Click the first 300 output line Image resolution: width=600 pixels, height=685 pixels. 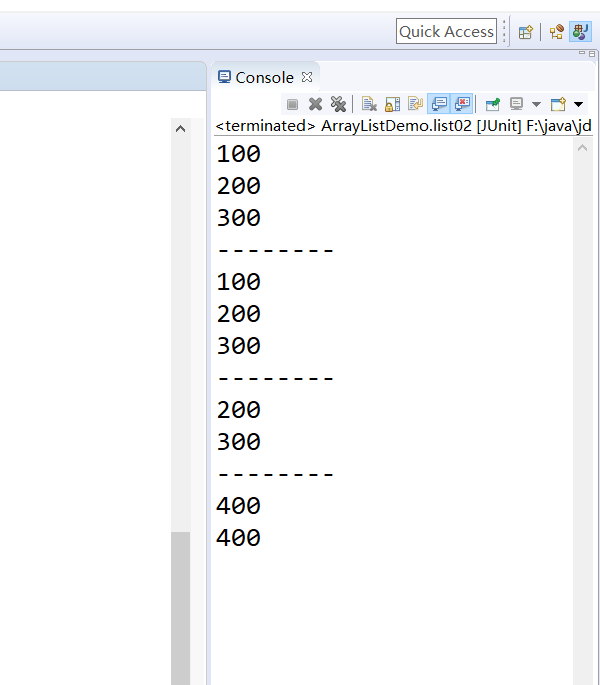(239, 218)
